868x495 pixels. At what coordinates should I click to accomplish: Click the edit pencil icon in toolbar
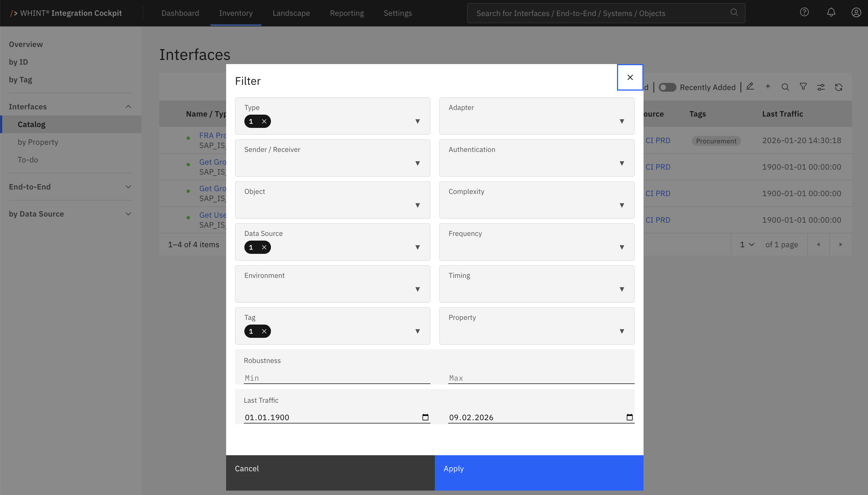point(750,87)
